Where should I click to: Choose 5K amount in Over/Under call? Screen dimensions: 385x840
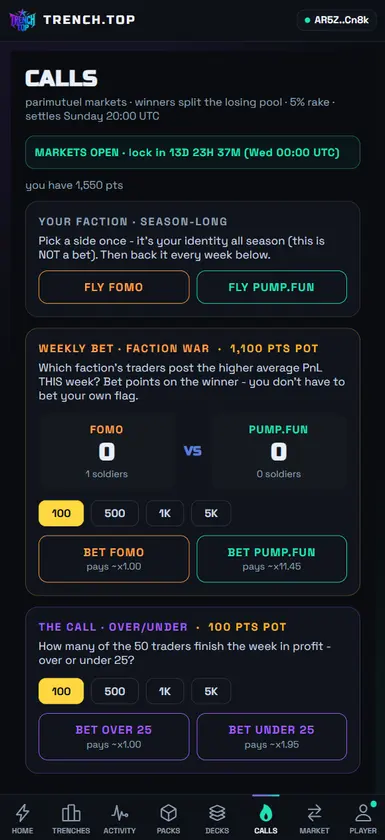pyautogui.click(x=211, y=691)
